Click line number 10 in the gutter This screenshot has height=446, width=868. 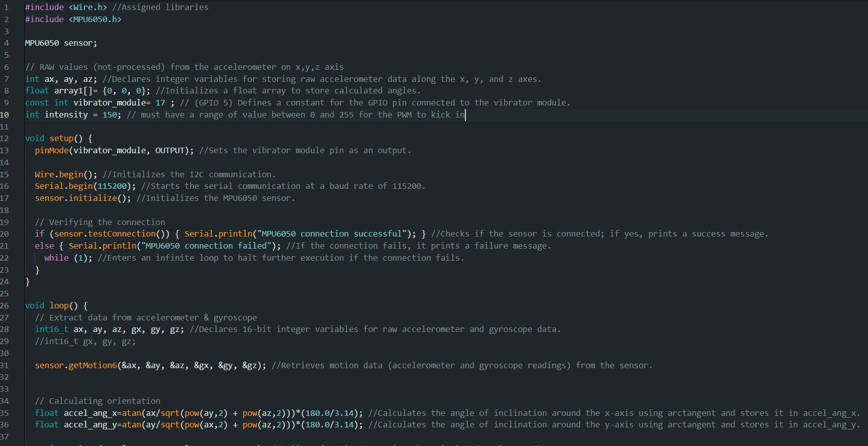click(5, 115)
